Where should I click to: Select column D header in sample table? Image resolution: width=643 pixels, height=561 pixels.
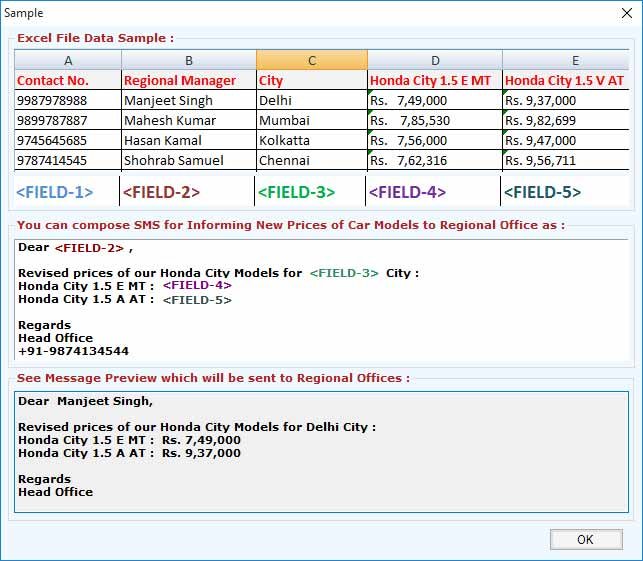434,60
